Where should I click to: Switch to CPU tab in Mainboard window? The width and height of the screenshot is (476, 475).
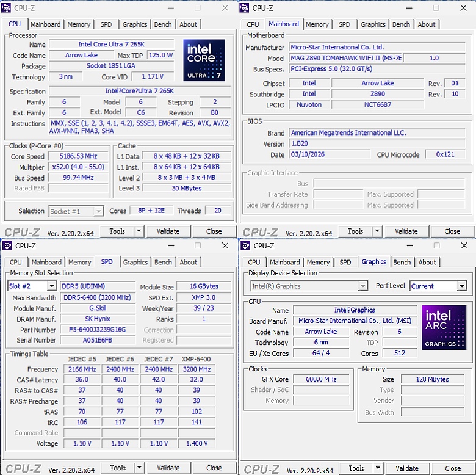pos(253,24)
